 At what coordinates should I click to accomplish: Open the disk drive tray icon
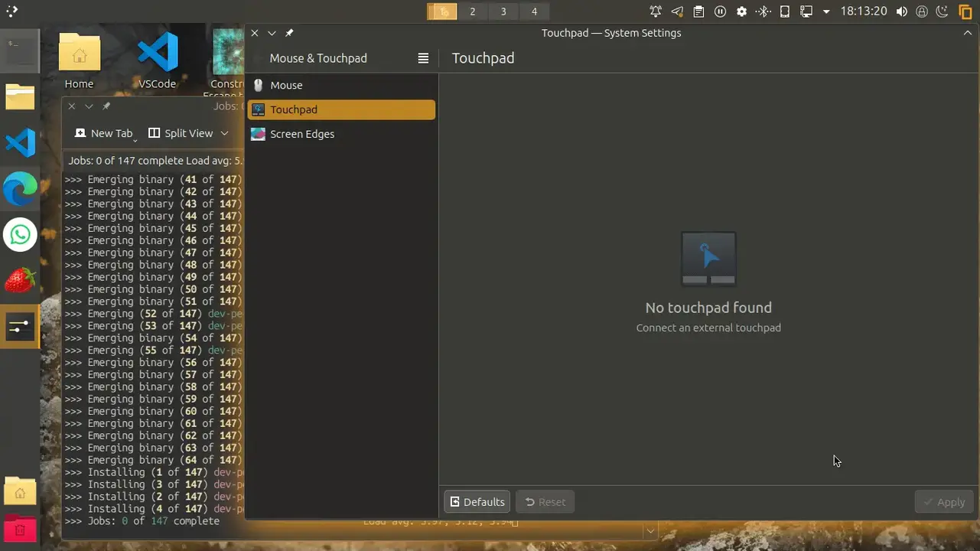click(784, 11)
